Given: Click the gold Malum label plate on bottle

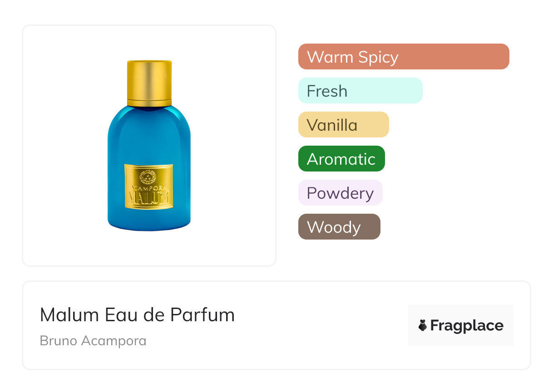Looking at the screenshot, I should [149, 187].
